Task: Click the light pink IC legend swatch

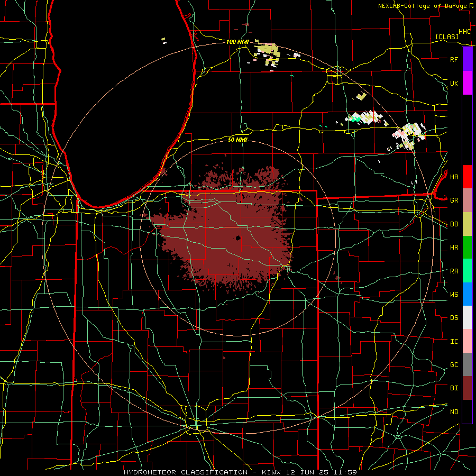Action: click(467, 341)
